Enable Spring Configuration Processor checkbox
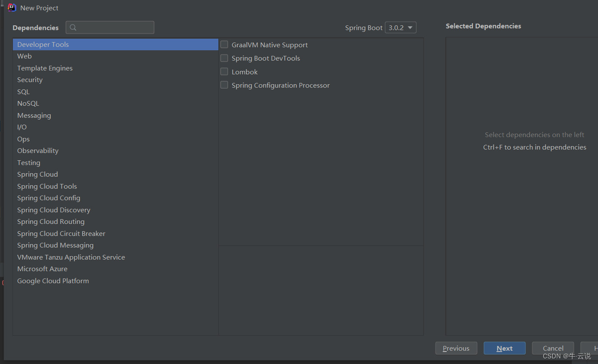The height and width of the screenshot is (364, 598). (x=224, y=85)
